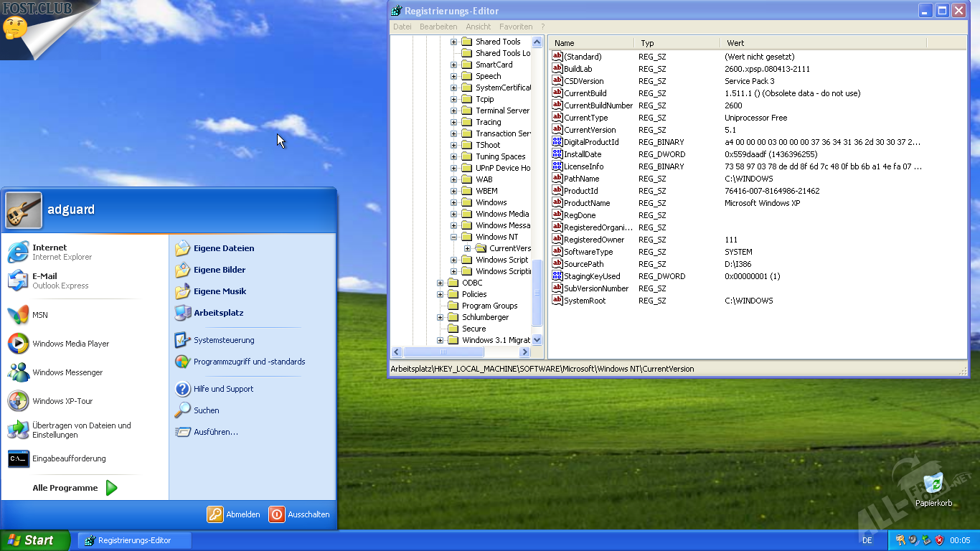Select the ProductName registry value
This screenshot has height=551, width=980.
(586, 203)
